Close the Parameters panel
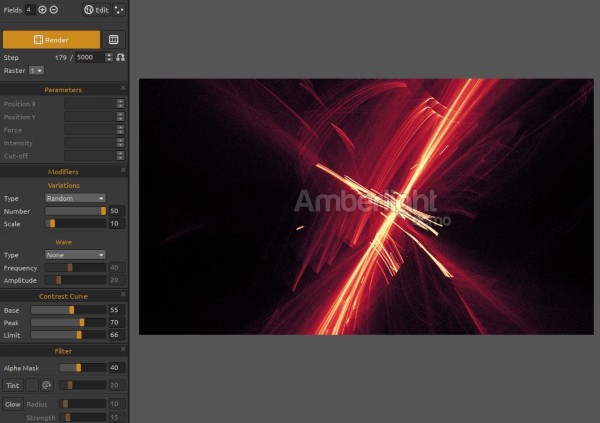Screen dimensions: 600x423 pyautogui.click(x=123, y=88)
